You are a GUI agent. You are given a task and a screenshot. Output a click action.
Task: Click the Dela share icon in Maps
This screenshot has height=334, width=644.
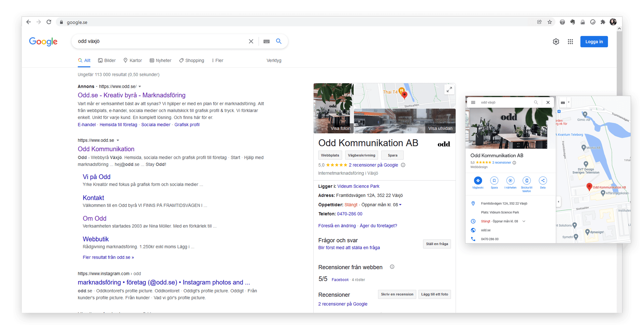543,181
